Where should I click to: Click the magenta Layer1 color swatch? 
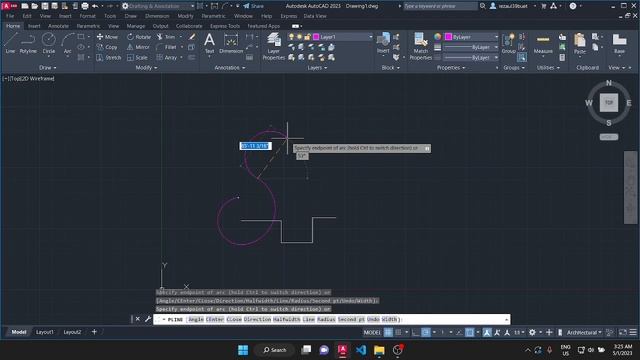pos(316,37)
